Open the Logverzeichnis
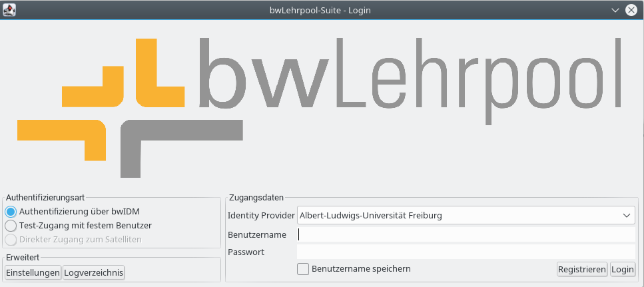This screenshot has height=287, width=644. pyautogui.click(x=94, y=272)
